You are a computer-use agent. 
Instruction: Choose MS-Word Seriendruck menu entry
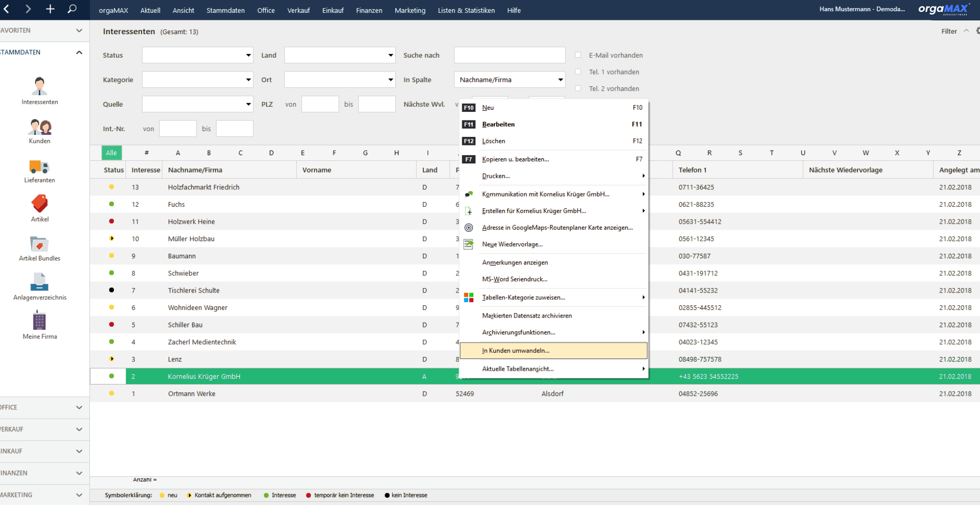(554, 279)
